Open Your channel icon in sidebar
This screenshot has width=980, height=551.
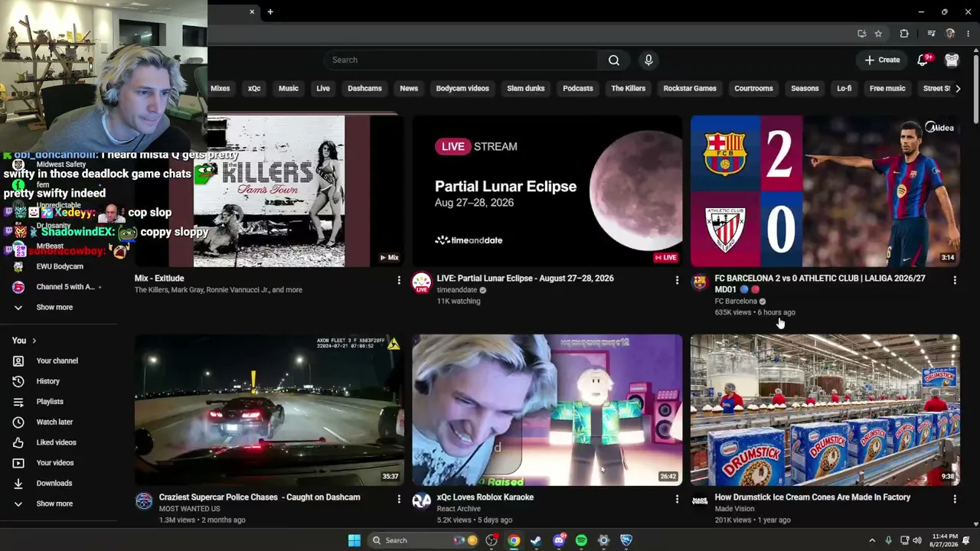pyautogui.click(x=18, y=360)
